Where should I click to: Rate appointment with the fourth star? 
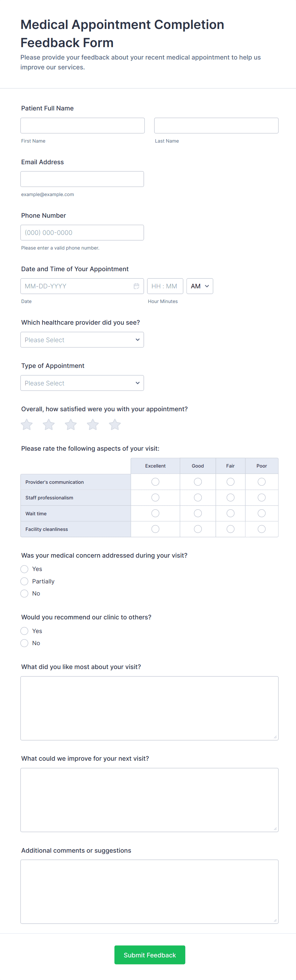[93, 425]
